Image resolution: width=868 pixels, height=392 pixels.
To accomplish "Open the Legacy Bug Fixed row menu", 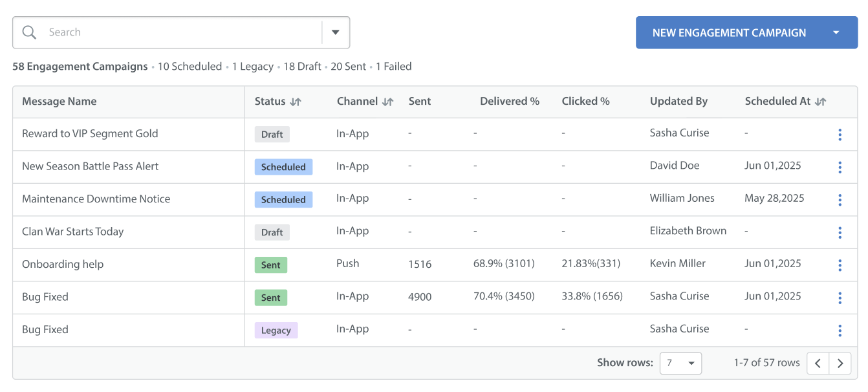I will tap(840, 331).
